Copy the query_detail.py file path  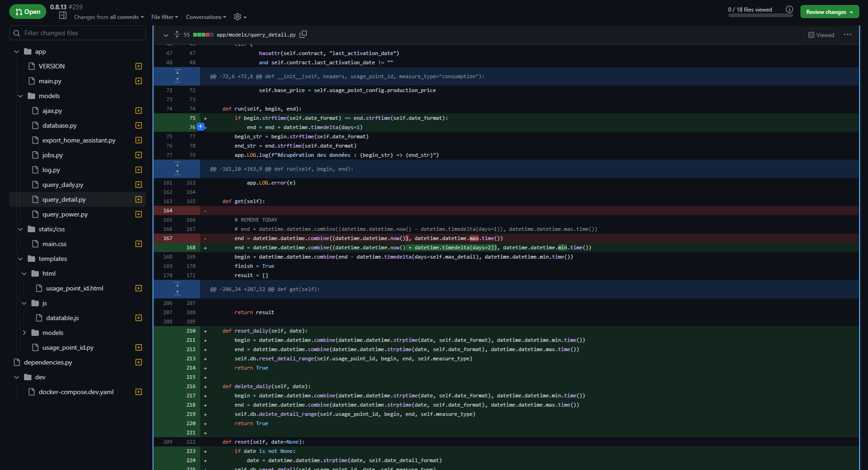(x=304, y=34)
